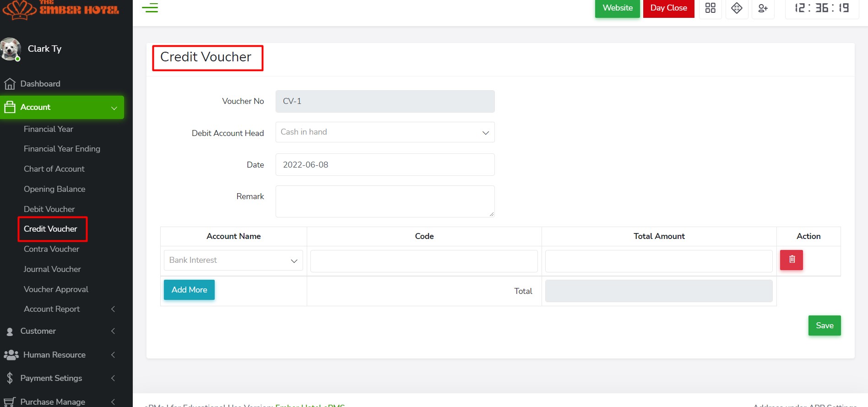Click into the Remark text area
Viewport: 868px width, 407px height.
click(385, 201)
